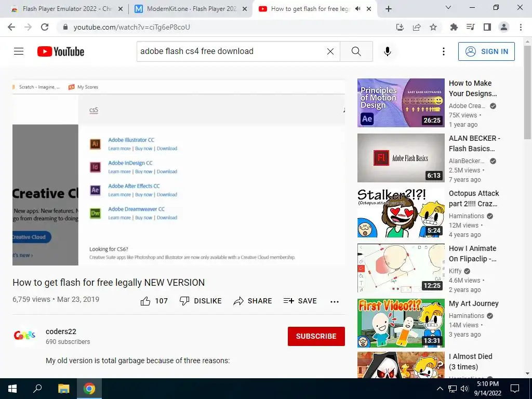Share the video

click(253, 301)
